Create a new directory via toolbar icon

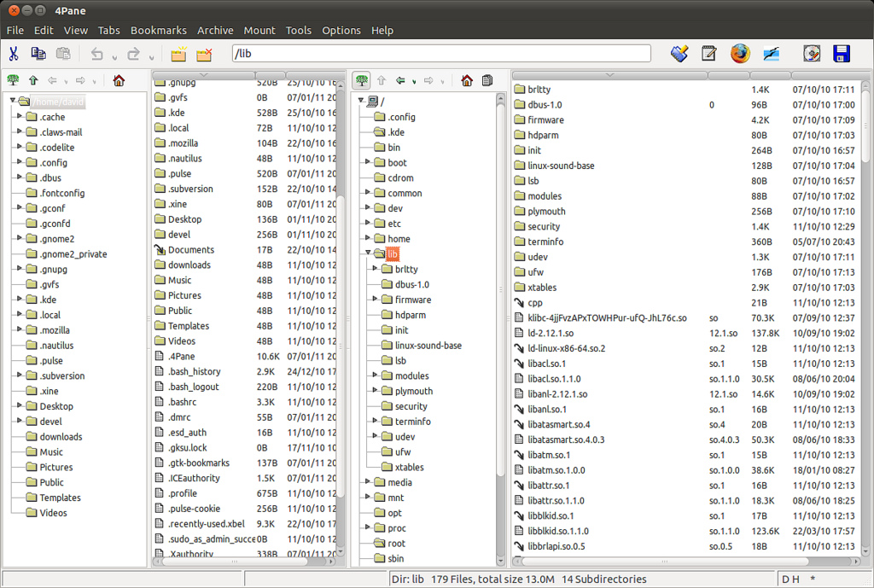point(178,53)
